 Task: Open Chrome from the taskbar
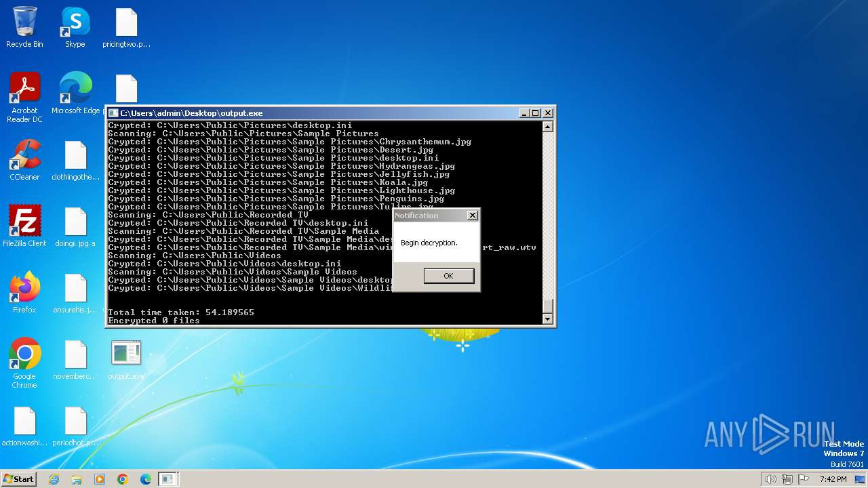[123, 479]
